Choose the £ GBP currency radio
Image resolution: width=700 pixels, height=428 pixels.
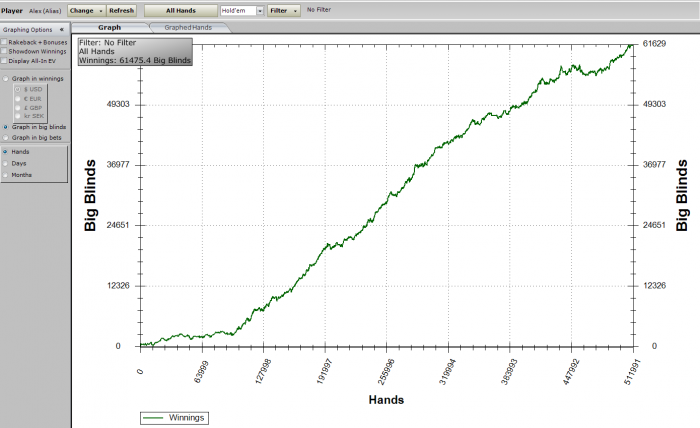[18, 108]
